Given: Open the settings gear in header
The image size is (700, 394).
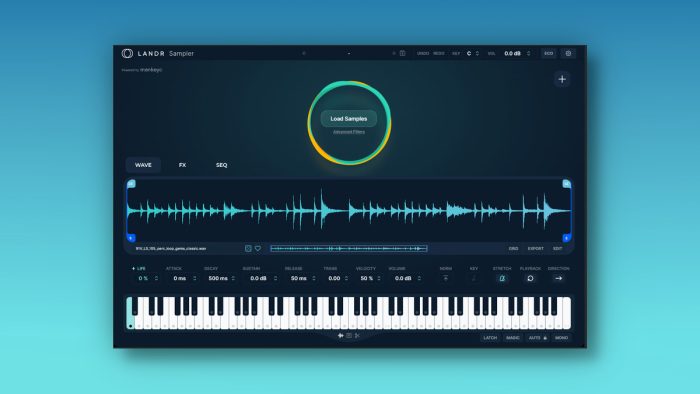Looking at the screenshot, I should coord(568,54).
